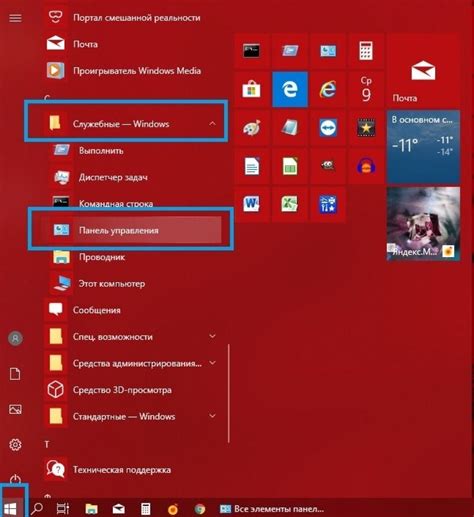Open the Internet Explorer tile
The image size is (474, 517).
coord(328,89)
